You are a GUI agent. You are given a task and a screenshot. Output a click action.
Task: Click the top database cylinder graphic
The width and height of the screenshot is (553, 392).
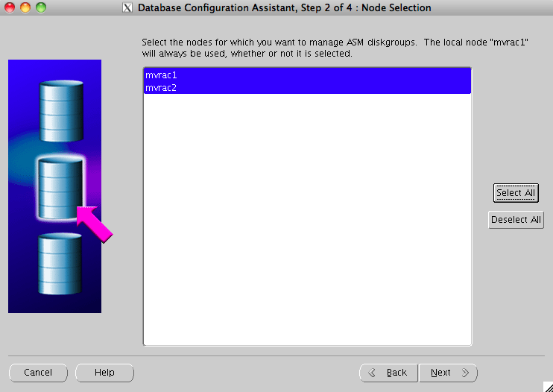pyautogui.click(x=61, y=111)
